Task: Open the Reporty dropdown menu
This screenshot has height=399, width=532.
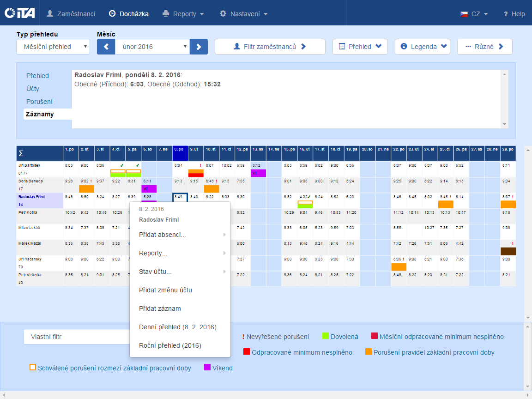Action: (x=183, y=14)
